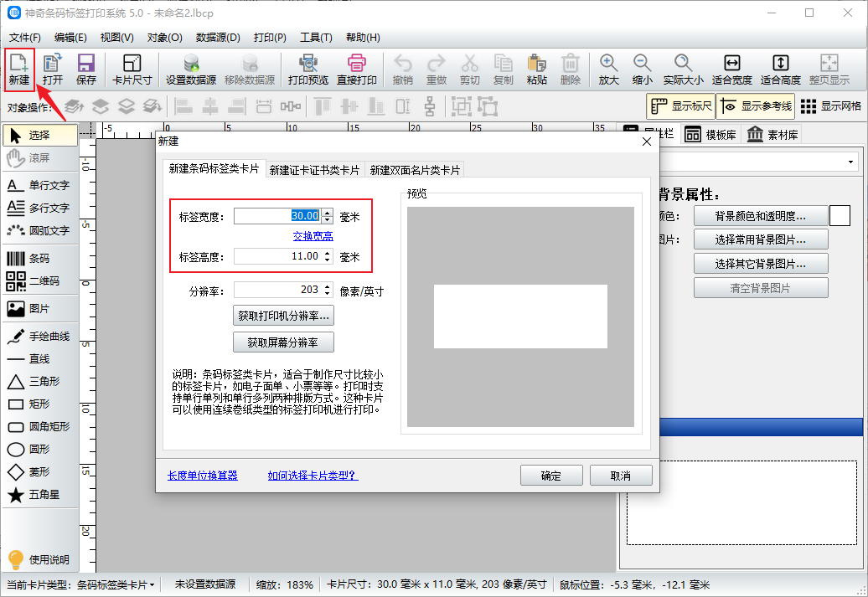The width and height of the screenshot is (868, 597).
Task: Decrease 标签高度 with down spinner arrow
Action: point(328,260)
